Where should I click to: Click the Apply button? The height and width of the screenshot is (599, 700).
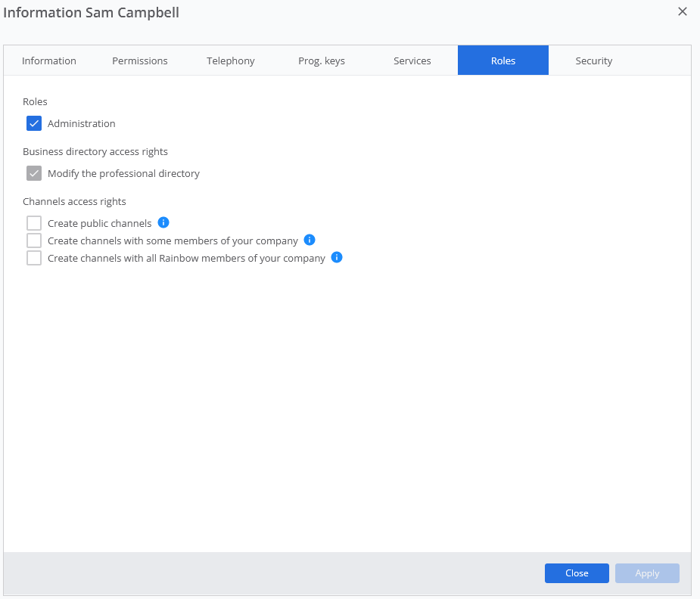[647, 573]
